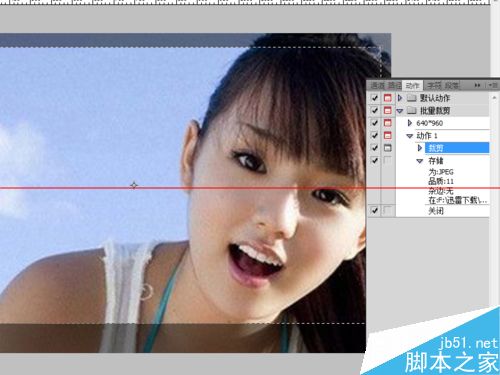Switch to the 通道 tab
This screenshot has height=375, width=500.
point(378,86)
